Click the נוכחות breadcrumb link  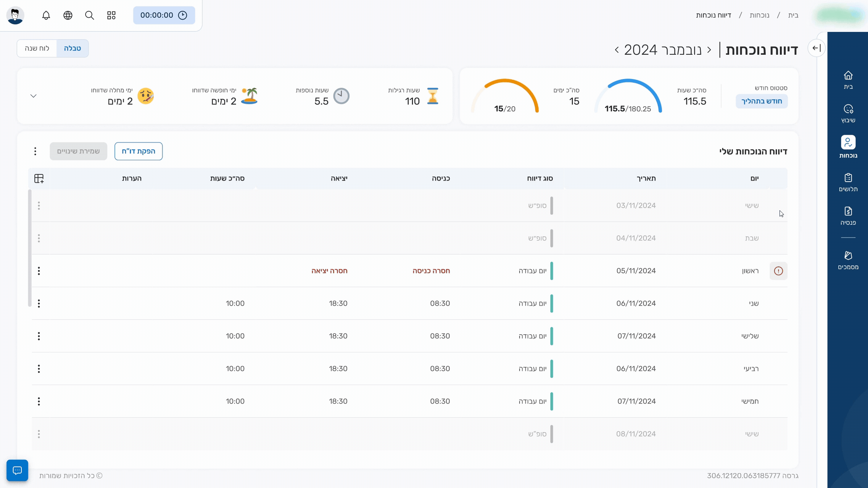tap(759, 15)
